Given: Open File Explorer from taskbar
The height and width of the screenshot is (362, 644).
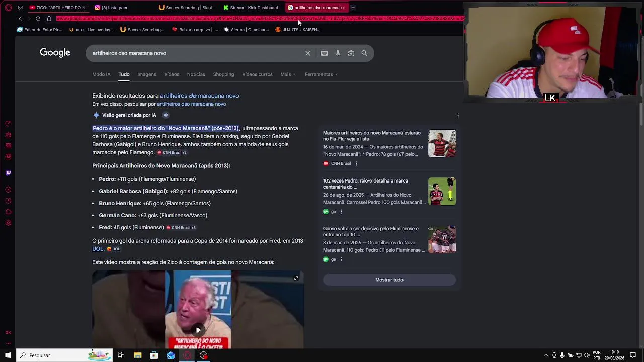Looking at the screenshot, I should click(x=137, y=355).
